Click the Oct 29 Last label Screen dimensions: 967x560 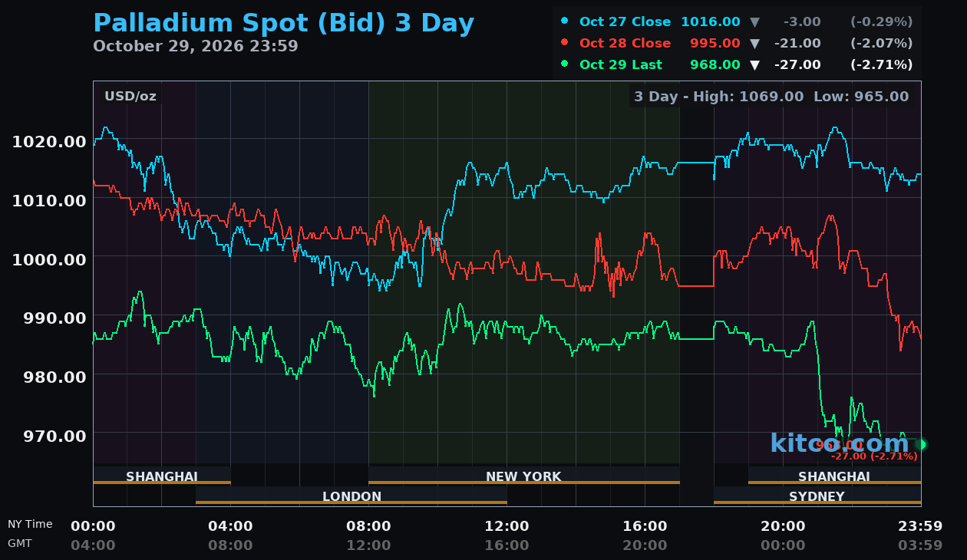point(621,64)
